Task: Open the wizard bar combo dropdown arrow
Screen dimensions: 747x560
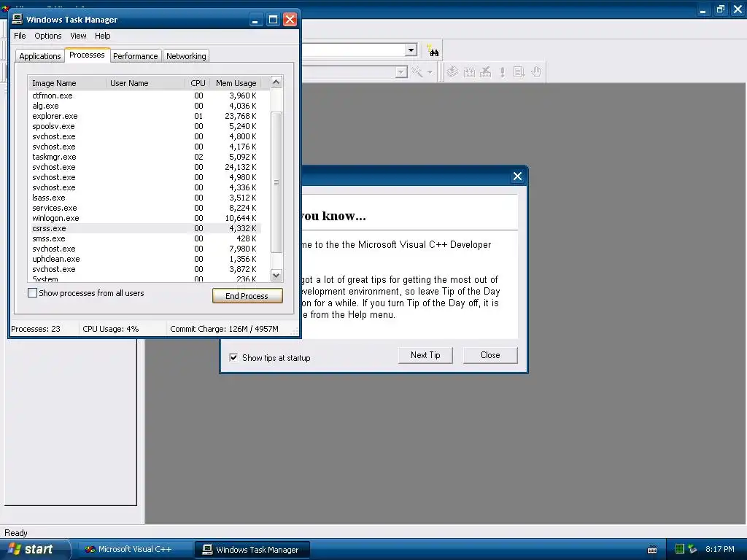Action: pyautogui.click(x=401, y=72)
